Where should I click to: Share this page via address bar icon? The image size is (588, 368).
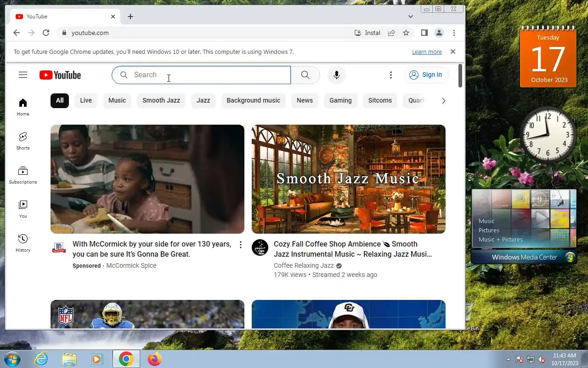[x=391, y=33]
